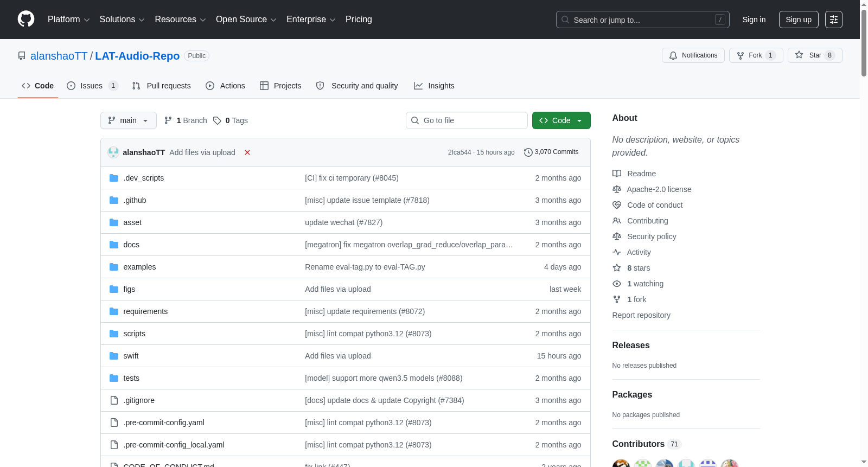Click the Sign up button
868x467 pixels.
pos(799,20)
